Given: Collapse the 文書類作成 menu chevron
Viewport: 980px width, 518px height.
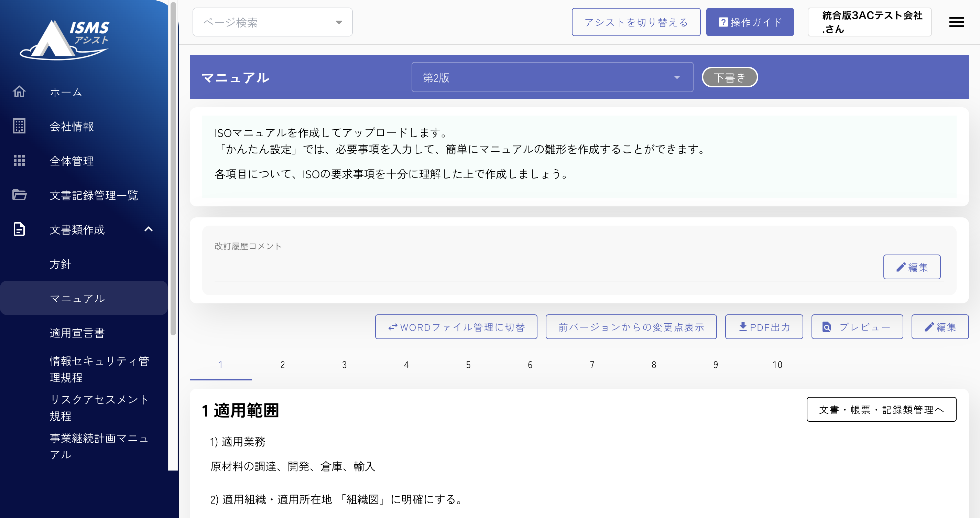Looking at the screenshot, I should pyautogui.click(x=148, y=229).
